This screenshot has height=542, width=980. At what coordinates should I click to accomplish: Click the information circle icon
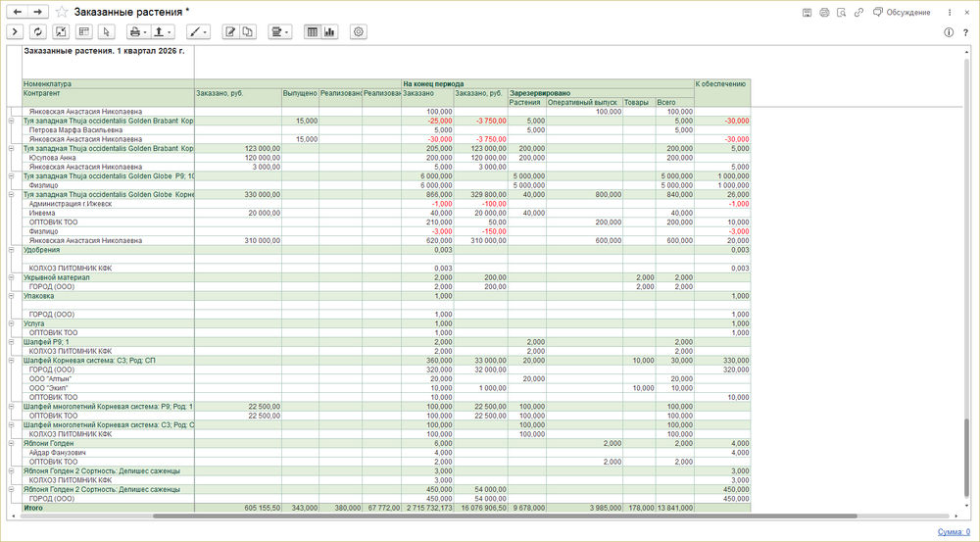pos(949,32)
